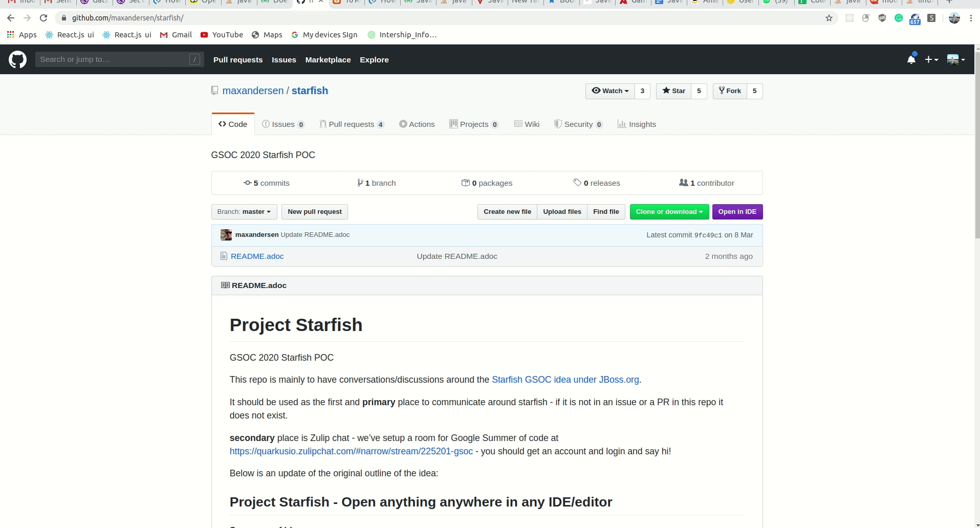
Task: Select the Code tab
Action: (x=233, y=124)
